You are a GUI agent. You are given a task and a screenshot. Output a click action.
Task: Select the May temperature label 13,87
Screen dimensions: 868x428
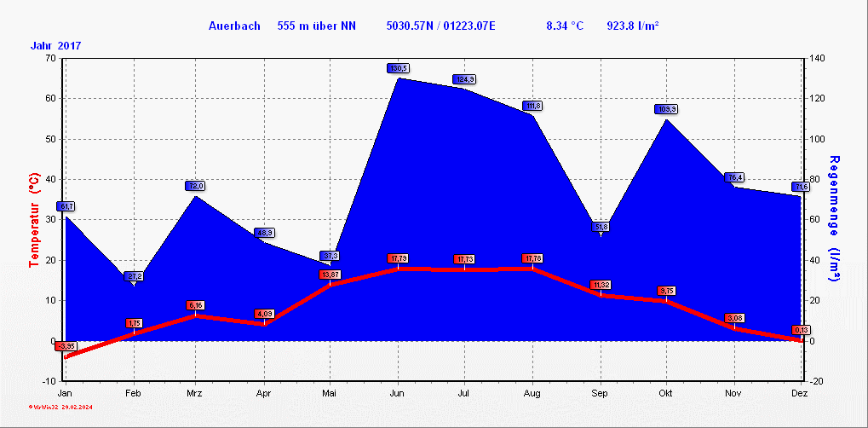(331, 275)
